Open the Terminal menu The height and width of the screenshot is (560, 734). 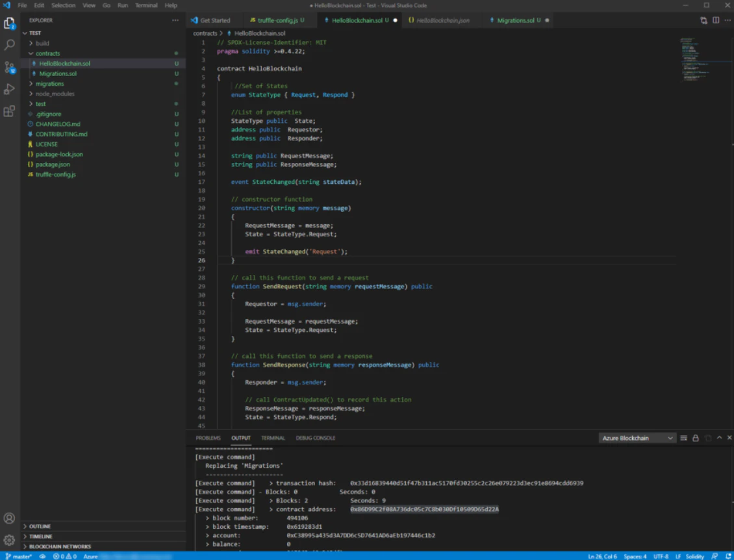(146, 5)
